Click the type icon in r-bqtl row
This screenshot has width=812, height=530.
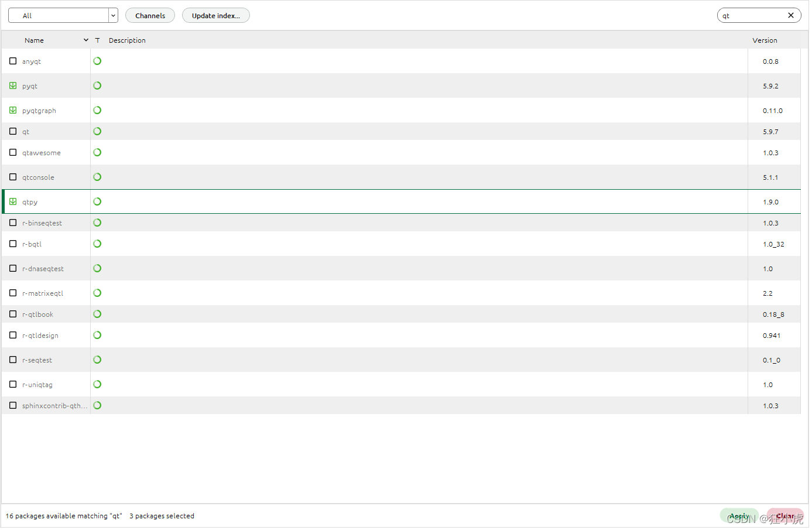click(97, 244)
